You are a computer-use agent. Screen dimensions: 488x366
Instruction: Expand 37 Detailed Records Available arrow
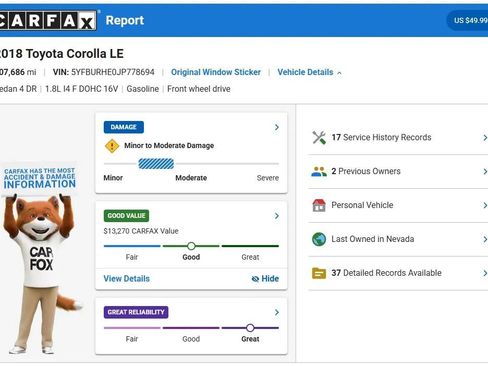tap(485, 273)
